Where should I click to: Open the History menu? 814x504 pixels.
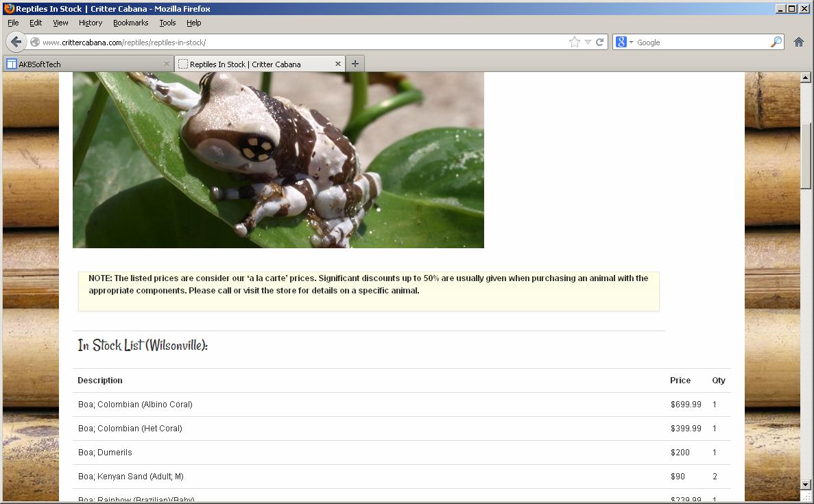click(x=90, y=23)
